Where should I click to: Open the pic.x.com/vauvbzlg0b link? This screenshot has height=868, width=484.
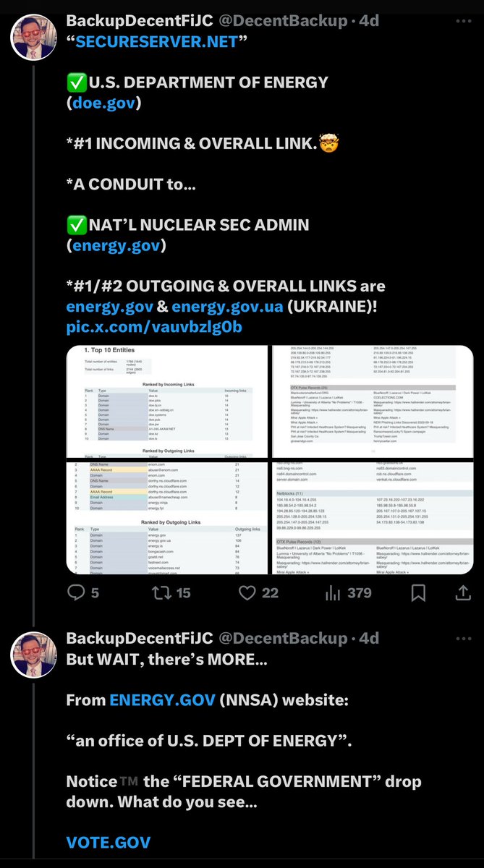(x=154, y=327)
